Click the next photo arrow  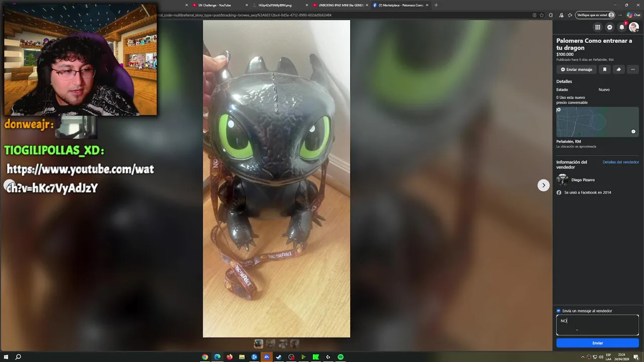click(543, 186)
